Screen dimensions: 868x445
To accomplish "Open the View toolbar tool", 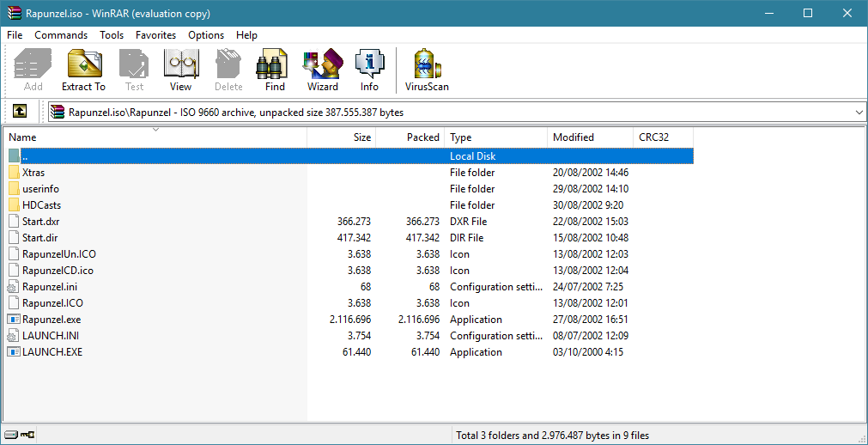I will point(181,63).
